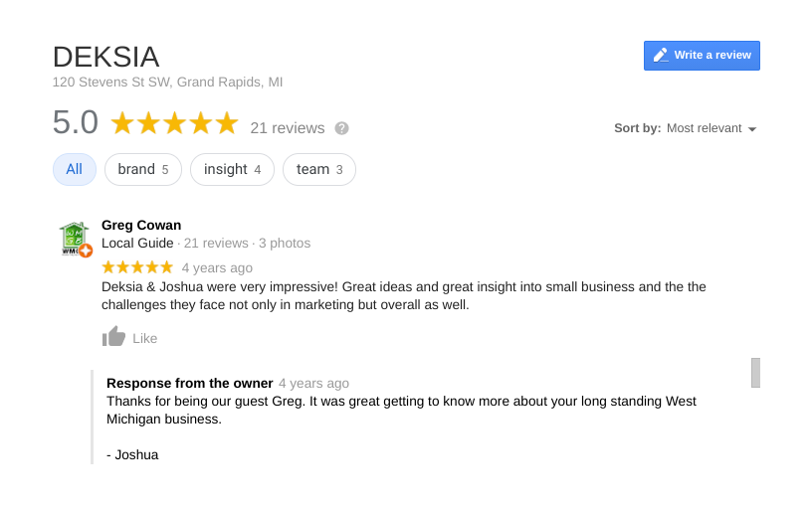812x510 pixels.
Task: Click Greg Cowan's profile avatar
Action: pyautogui.click(x=76, y=239)
